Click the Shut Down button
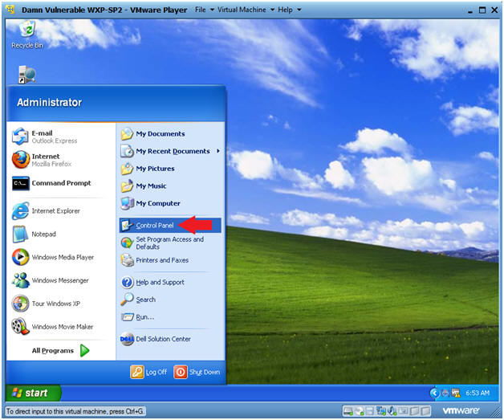The height and width of the screenshot is (420, 504). click(197, 372)
